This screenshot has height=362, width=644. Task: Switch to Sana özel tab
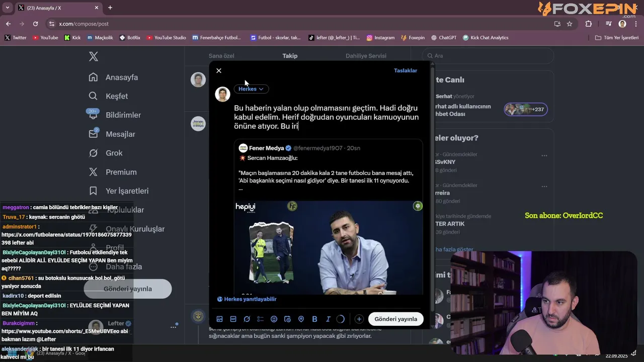tap(221, 56)
